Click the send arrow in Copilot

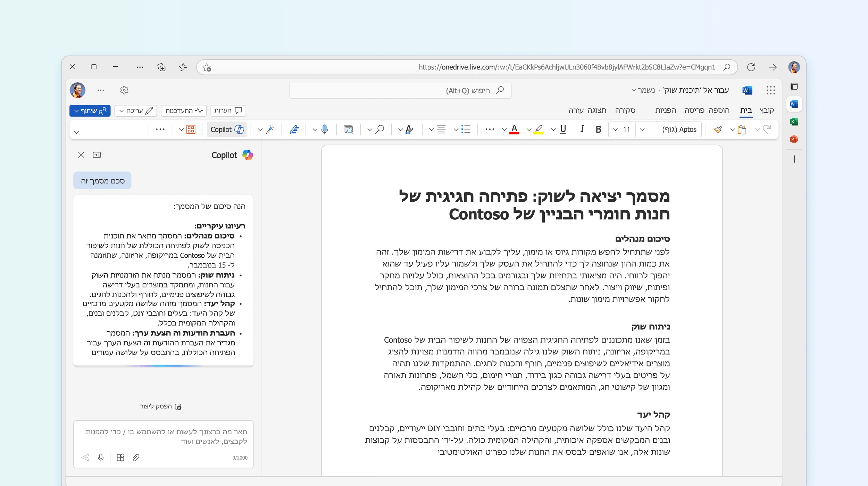click(85, 458)
